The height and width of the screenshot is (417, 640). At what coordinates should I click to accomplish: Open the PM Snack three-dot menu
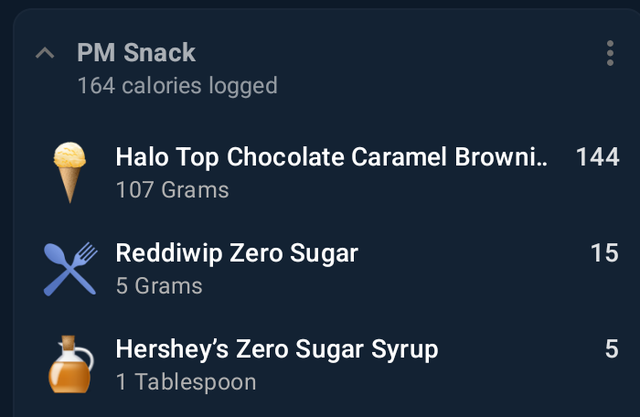pyautogui.click(x=610, y=53)
